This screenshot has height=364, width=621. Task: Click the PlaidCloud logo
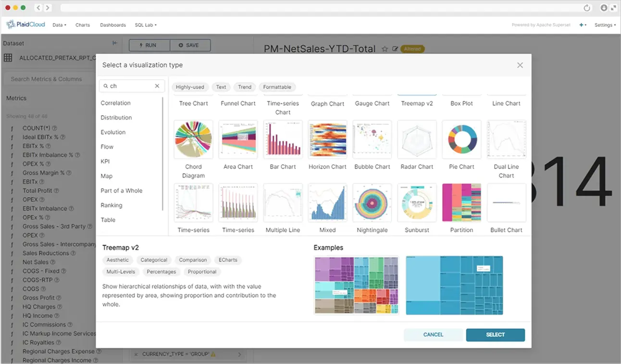(x=25, y=24)
